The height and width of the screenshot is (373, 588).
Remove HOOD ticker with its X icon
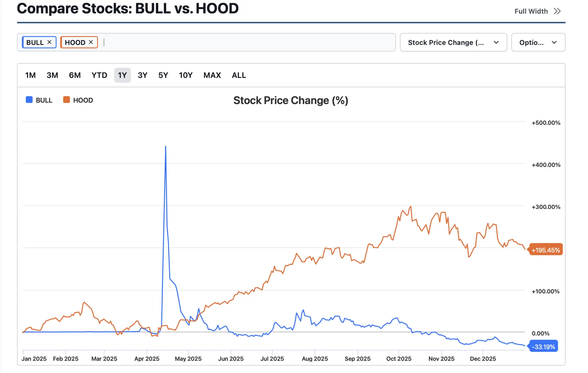pos(91,42)
